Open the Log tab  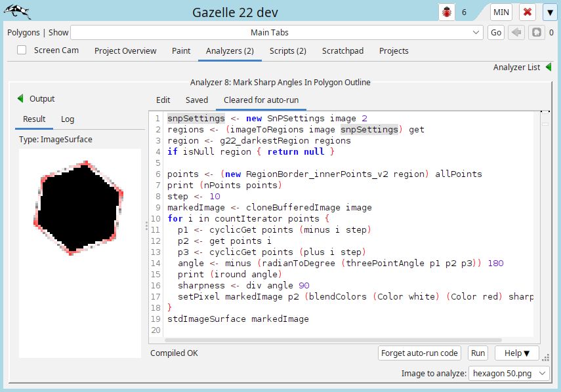point(68,119)
